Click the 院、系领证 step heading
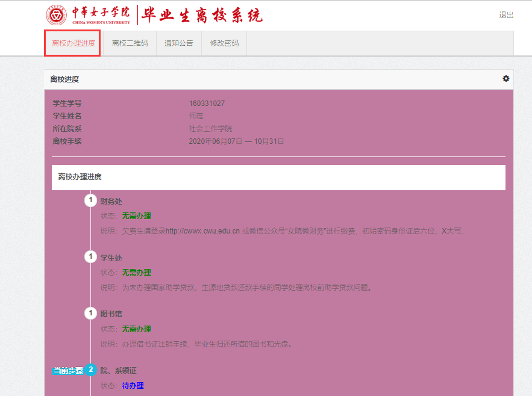532x396 pixels. click(x=118, y=371)
